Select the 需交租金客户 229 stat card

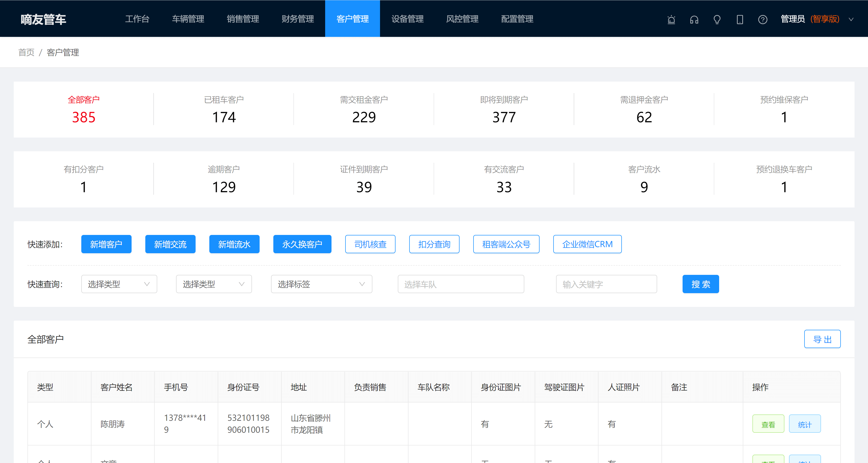click(364, 110)
